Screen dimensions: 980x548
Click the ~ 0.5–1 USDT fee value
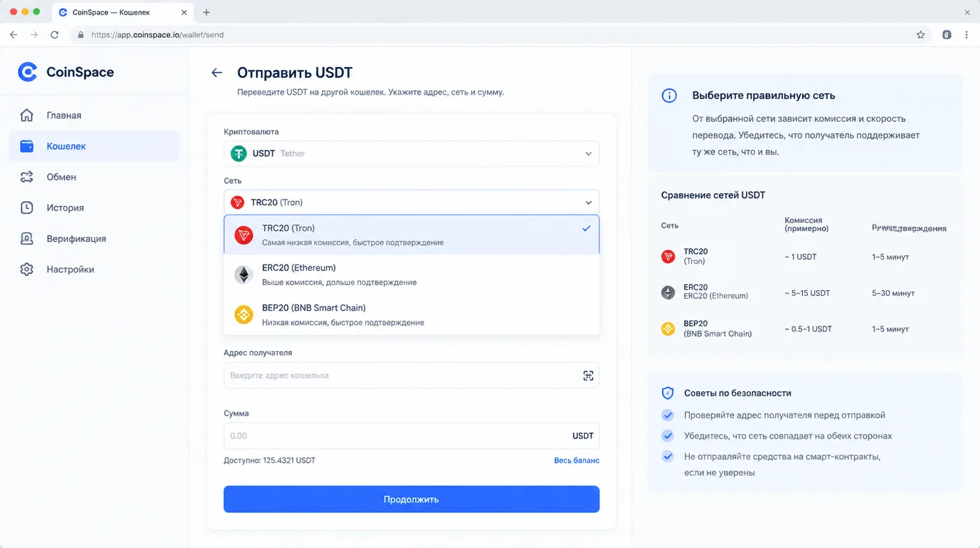(808, 329)
